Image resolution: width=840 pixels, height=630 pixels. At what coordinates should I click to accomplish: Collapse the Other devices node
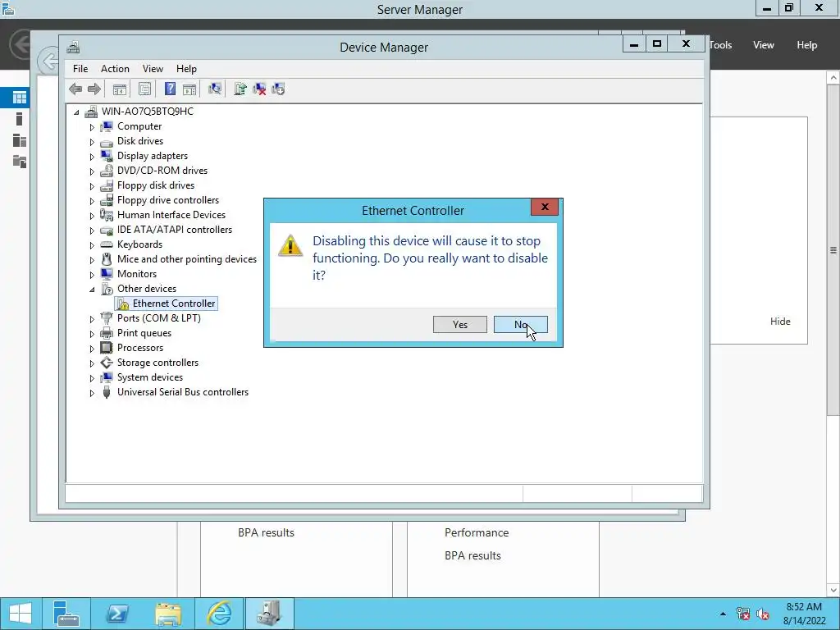[92, 290]
